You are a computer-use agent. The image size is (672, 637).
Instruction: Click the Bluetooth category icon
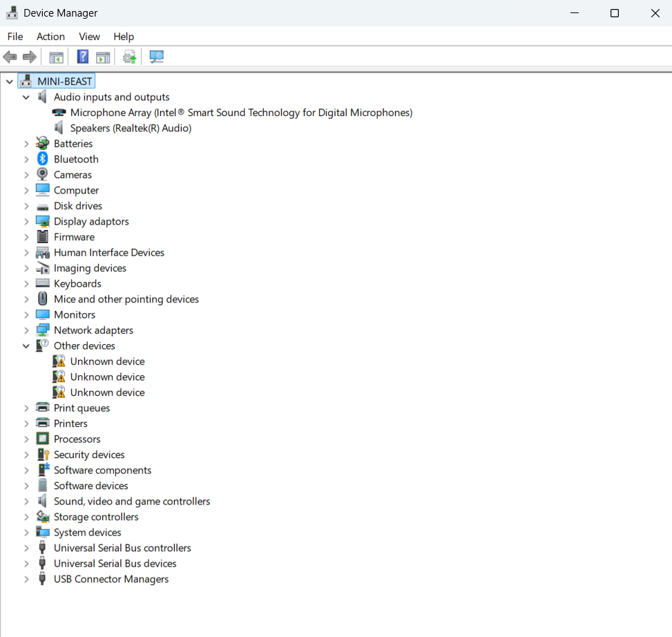tap(42, 159)
